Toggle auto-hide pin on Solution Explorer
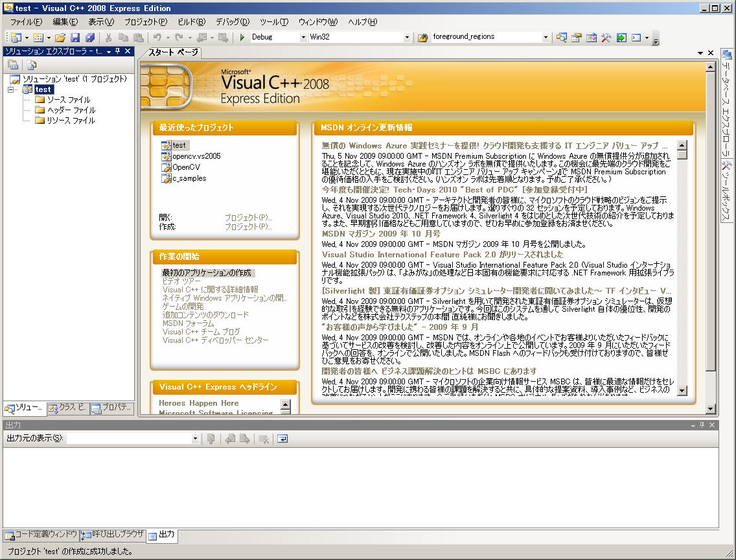The width and height of the screenshot is (736, 560). click(118, 51)
